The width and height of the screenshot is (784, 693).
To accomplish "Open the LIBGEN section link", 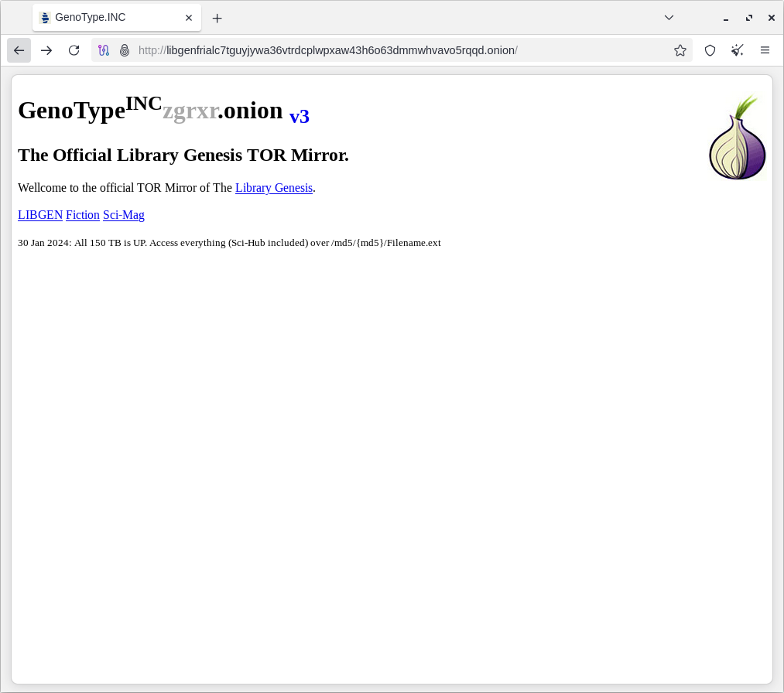I will 40,215.
